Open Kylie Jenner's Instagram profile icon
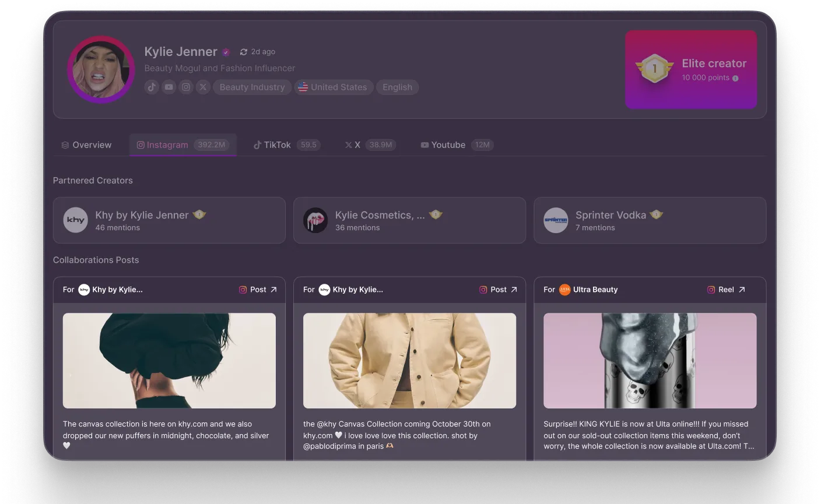This screenshot has width=821, height=504. pyautogui.click(x=186, y=87)
